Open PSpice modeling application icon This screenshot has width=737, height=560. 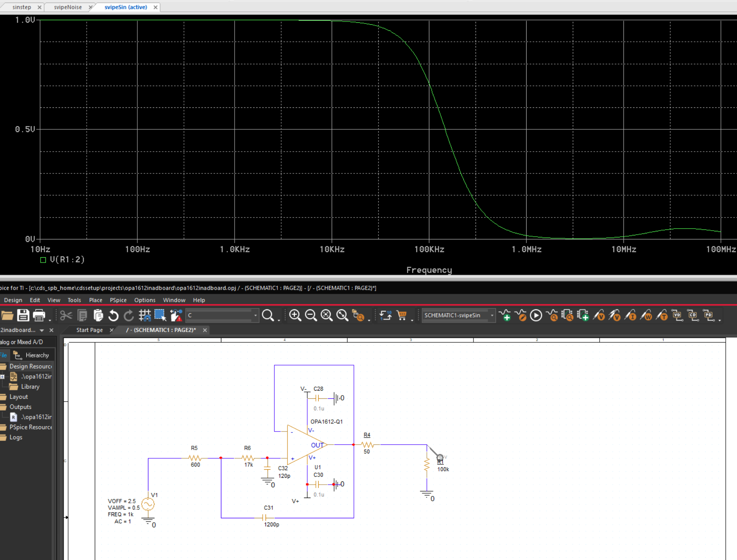pos(583,315)
